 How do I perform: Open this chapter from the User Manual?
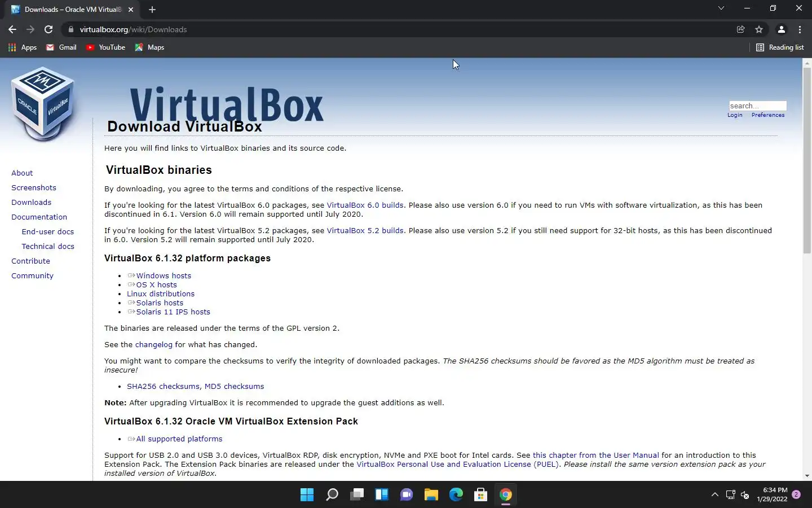click(x=595, y=456)
